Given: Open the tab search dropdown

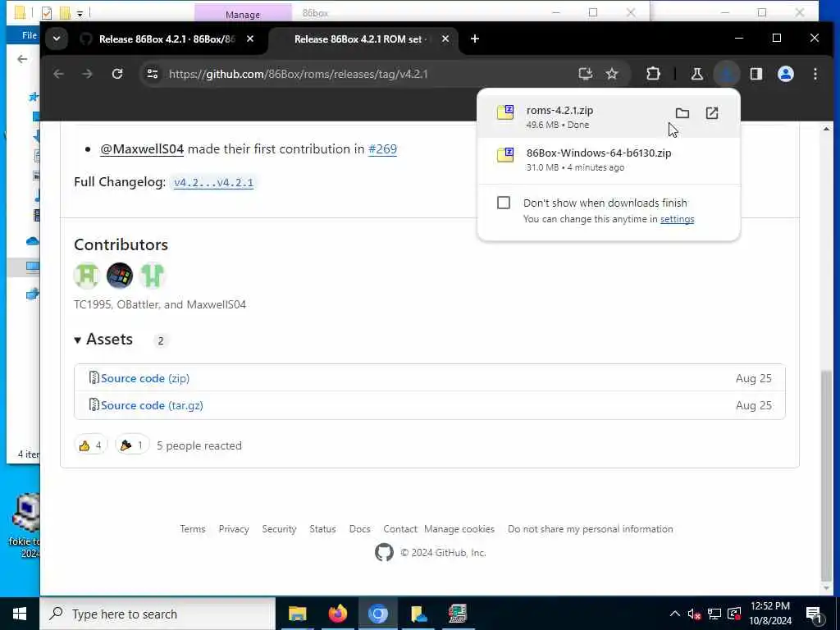Looking at the screenshot, I should (x=57, y=39).
